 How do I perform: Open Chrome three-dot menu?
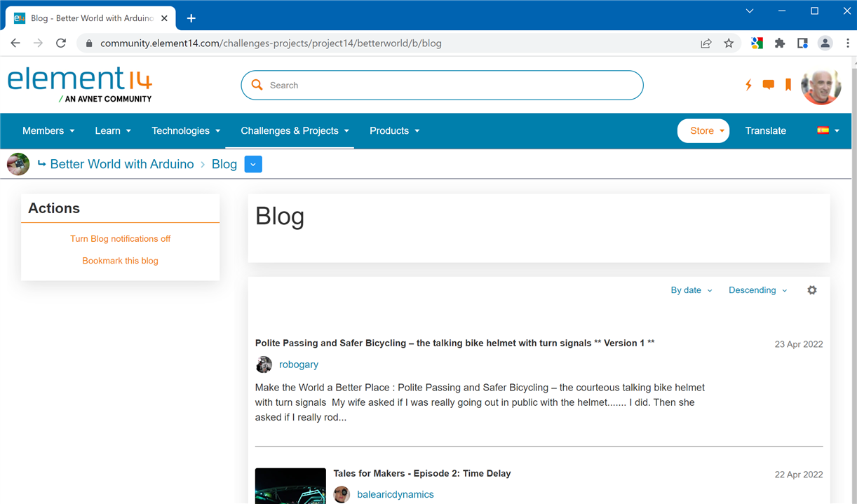847,43
